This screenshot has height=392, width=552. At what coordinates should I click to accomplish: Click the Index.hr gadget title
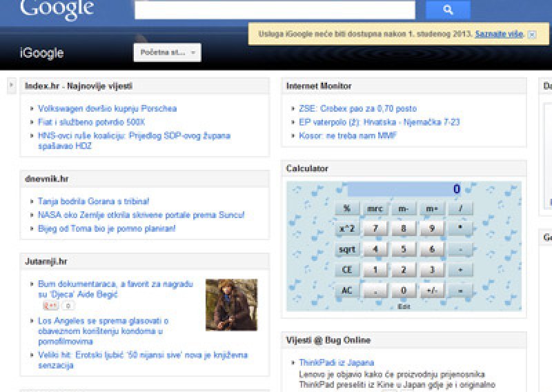[79, 86]
